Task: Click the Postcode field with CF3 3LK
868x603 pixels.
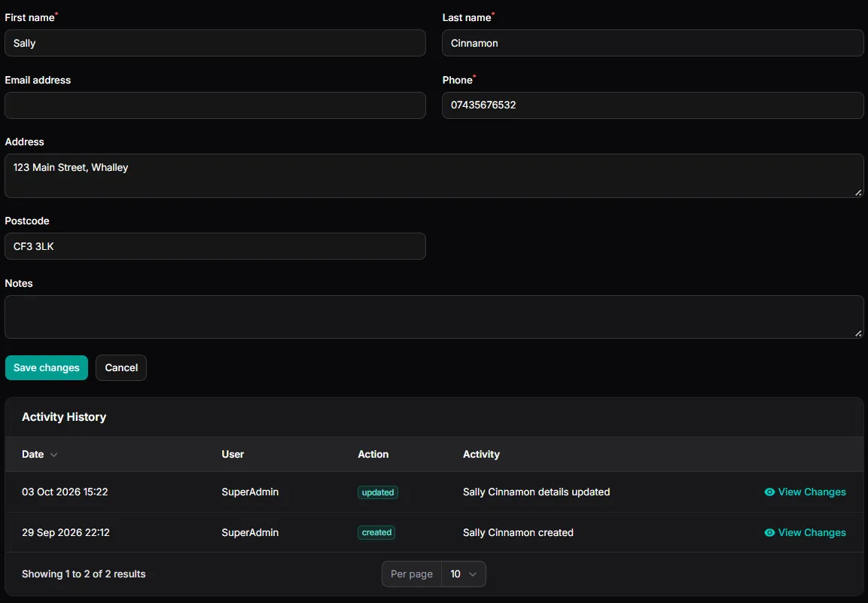Action: click(215, 246)
